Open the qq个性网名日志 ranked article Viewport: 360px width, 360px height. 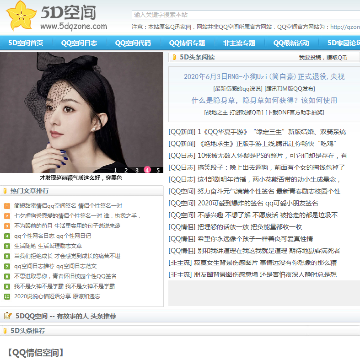53,236
